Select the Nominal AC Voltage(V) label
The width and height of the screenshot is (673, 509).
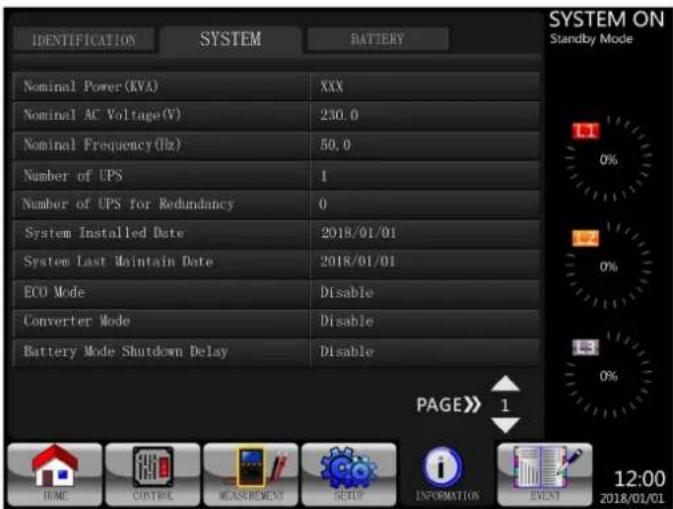103,115
